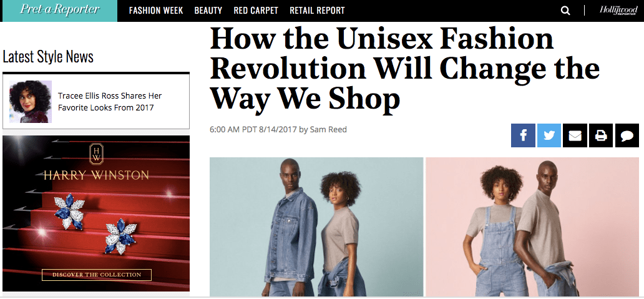644x299 pixels.
Task: Click the Latest Style News heading
Action: [48, 57]
